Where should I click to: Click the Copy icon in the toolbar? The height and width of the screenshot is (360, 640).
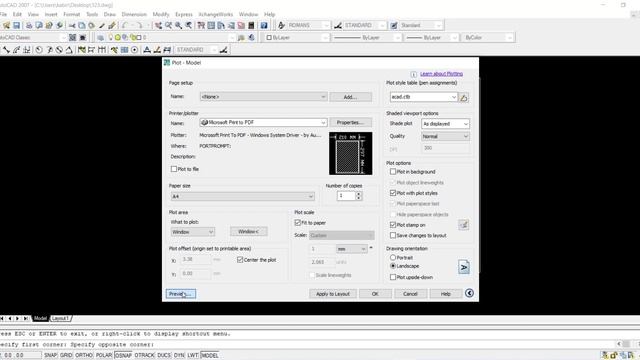coord(82,25)
